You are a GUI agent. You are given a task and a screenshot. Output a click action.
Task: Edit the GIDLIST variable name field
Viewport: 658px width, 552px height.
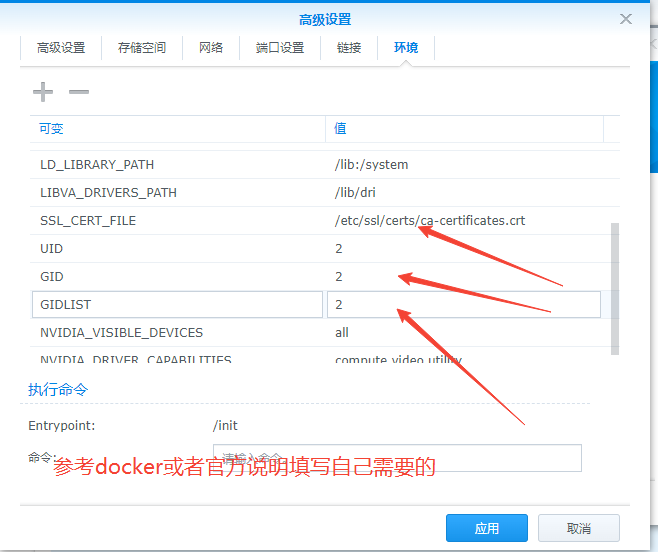pos(177,304)
